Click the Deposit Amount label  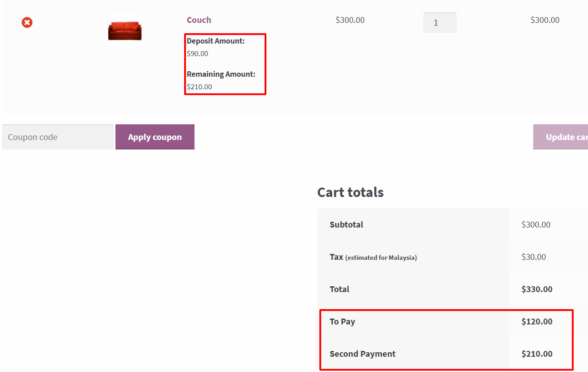[216, 41]
